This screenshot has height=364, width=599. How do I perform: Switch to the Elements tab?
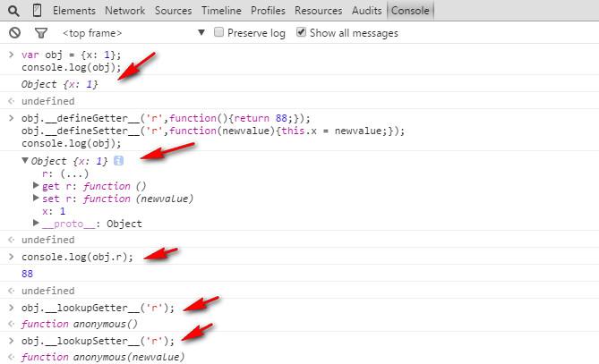click(74, 11)
